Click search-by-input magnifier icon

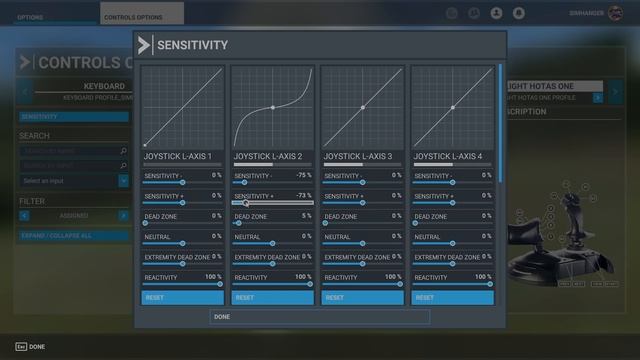click(x=123, y=165)
